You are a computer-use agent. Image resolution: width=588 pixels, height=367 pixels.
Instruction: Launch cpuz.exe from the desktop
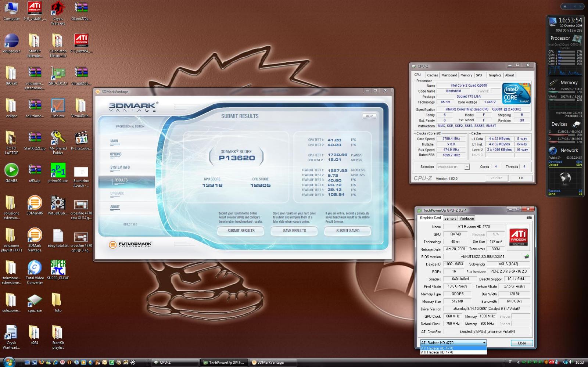[x=35, y=302]
